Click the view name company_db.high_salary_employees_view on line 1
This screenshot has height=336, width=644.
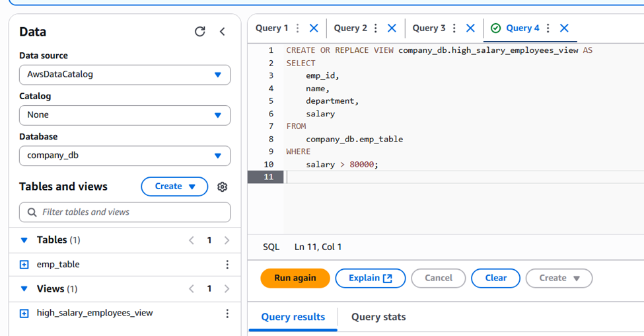pyautogui.click(x=488, y=50)
